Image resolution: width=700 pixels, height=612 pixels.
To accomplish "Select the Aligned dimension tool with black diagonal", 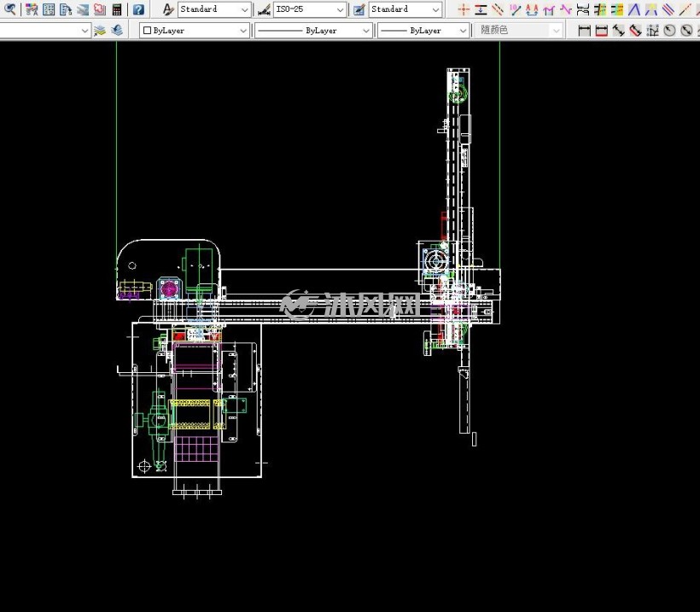I will tap(618, 31).
